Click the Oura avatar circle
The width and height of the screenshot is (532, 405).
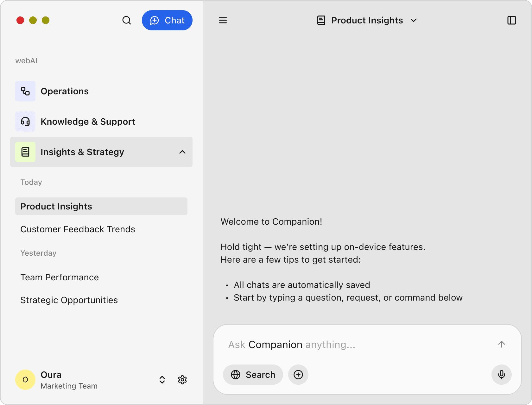[x=25, y=380]
